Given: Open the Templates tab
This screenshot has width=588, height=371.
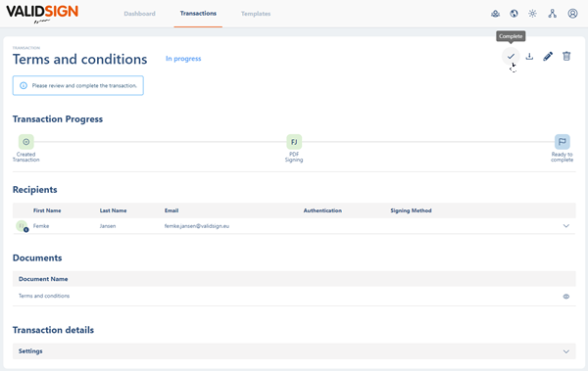Looking at the screenshot, I should pyautogui.click(x=256, y=14).
